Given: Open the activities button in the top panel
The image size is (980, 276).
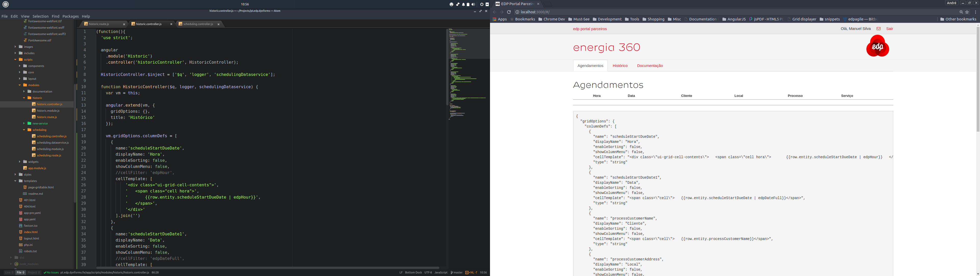Looking at the screenshot, I should click(x=6, y=4).
